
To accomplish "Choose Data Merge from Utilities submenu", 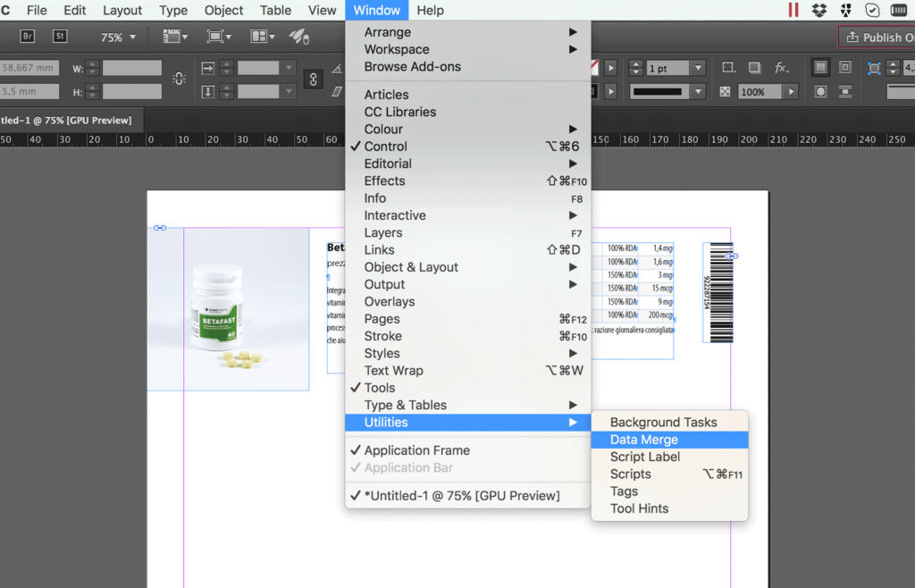I will click(x=669, y=440).
